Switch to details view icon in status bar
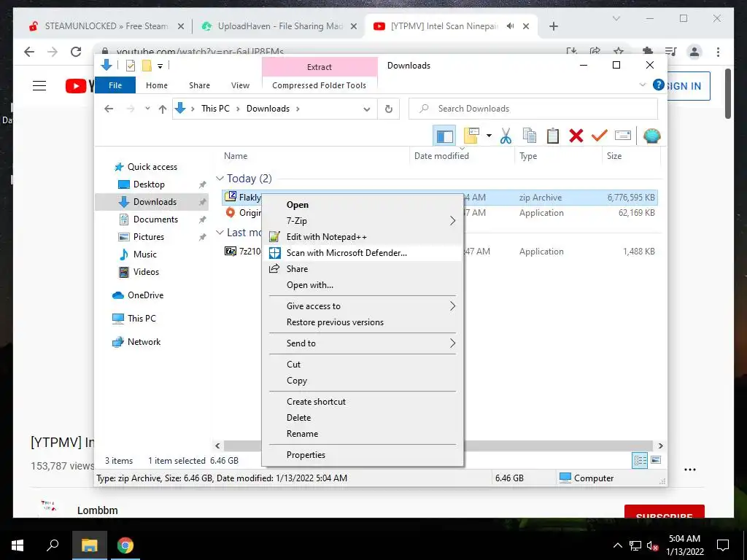 point(640,461)
